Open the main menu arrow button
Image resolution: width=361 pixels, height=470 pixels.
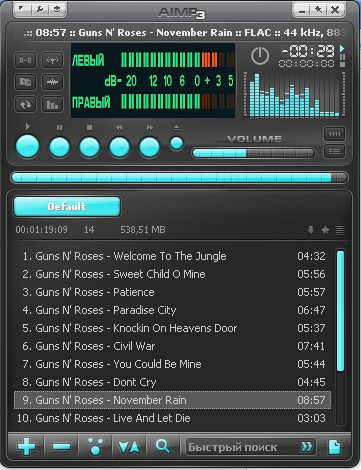22,9
